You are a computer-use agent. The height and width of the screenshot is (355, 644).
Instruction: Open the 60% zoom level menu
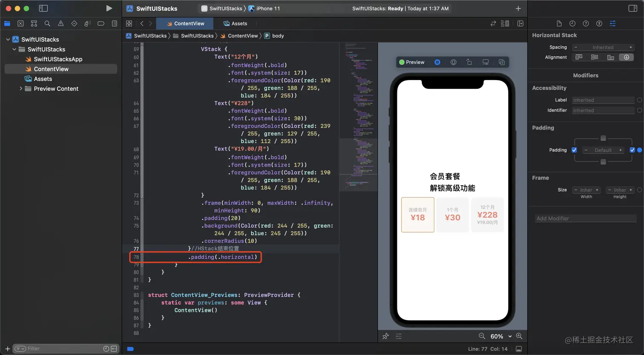pos(500,336)
